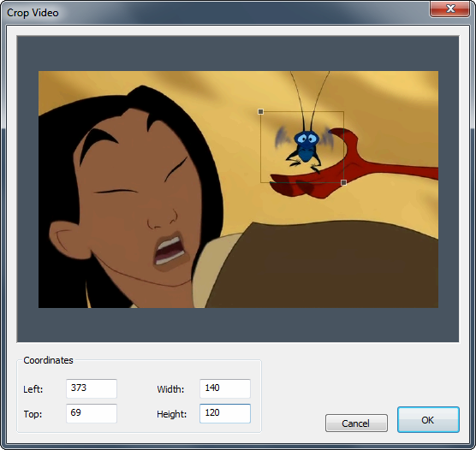Click the top-left crop selection handle
The height and width of the screenshot is (450, 476).
pyautogui.click(x=260, y=112)
